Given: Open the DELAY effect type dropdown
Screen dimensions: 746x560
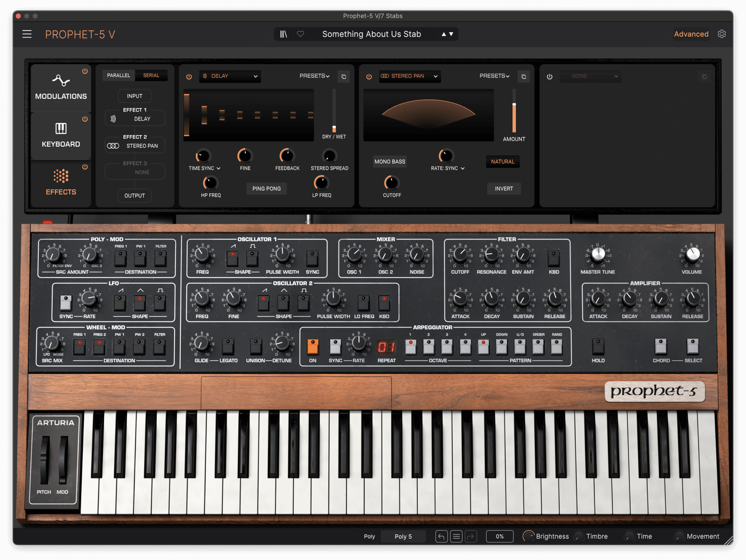Looking at the screenshot, I should pos(230,76).
